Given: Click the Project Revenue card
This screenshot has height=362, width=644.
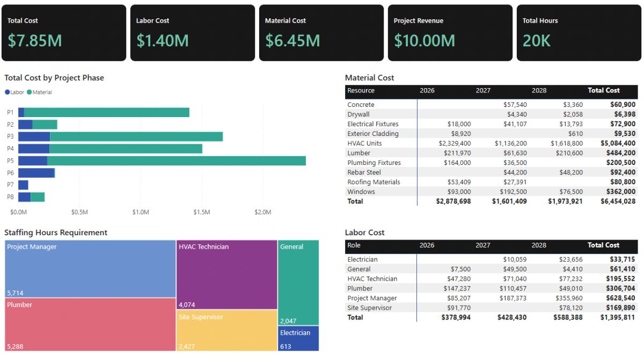Looking at the screenshot, I should [x=450, y=32].
